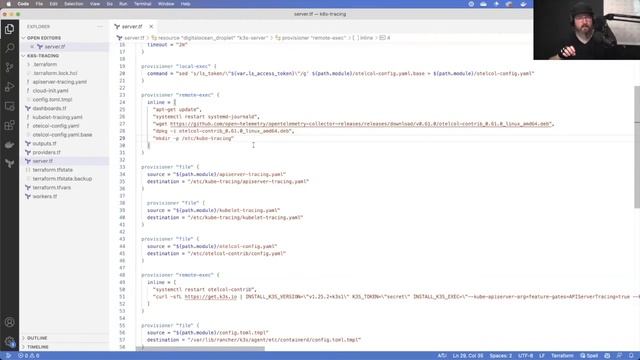Change indentation via Spaces: 2
Viewport: 640px width, 360px height.
pos(501,356)
